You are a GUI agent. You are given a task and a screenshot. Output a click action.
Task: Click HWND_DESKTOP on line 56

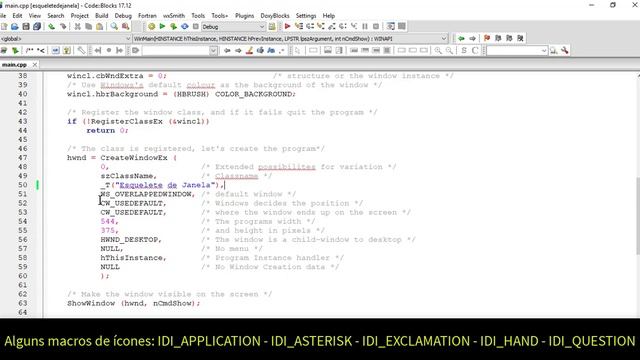click(129, 240)
